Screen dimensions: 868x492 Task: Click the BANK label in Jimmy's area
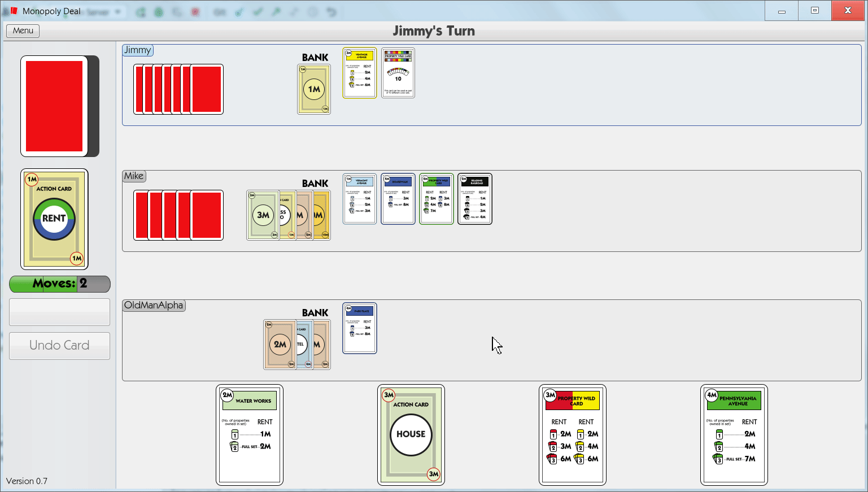coord(315,58)
